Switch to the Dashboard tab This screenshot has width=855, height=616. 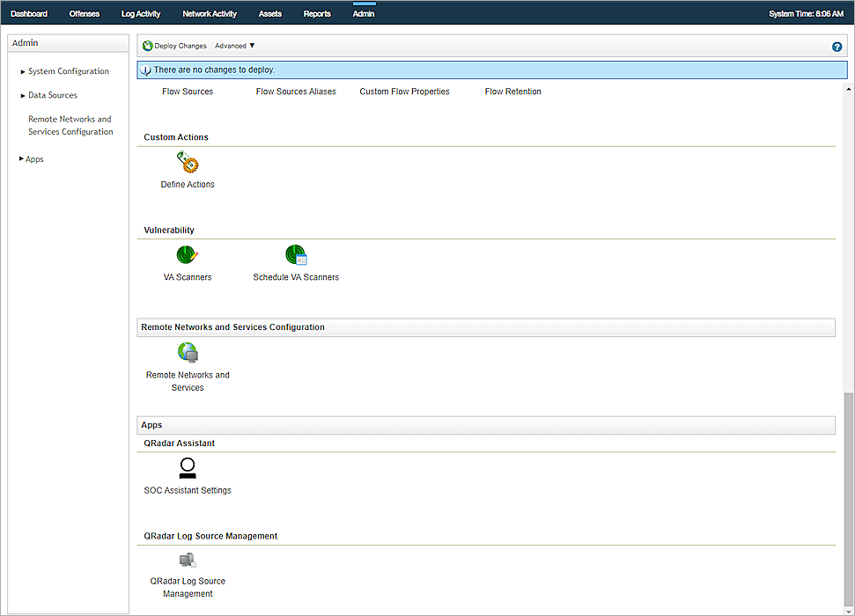(x=29, y=14)
